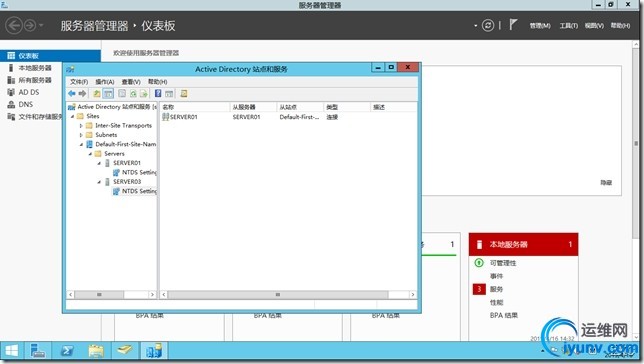644x364 pixels.
Task: Go back in AD Sites toolbar
Action: 72,94
